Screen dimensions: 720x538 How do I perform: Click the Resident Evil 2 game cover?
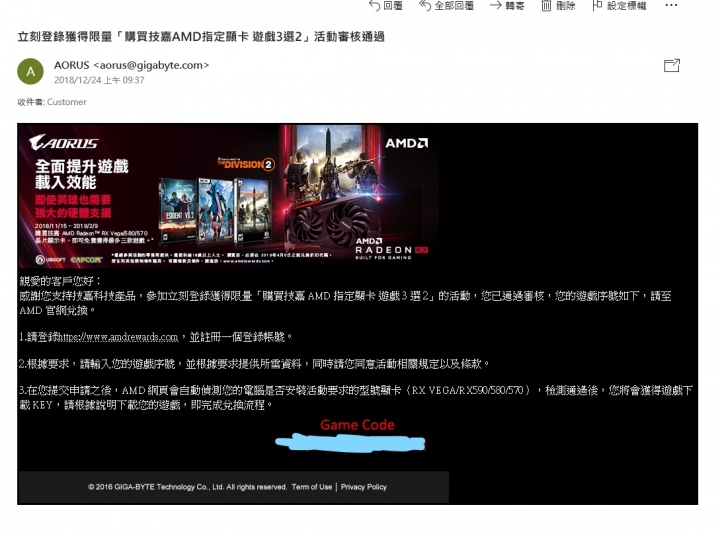[x=178, y=211]
